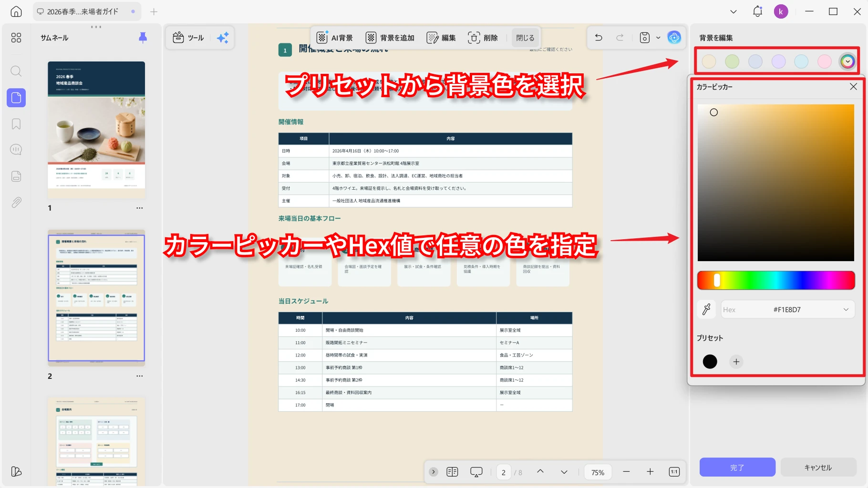Screen dimensions: 868x488
Task: Select the light blue-gray preset color
Action: coord(755,61)
